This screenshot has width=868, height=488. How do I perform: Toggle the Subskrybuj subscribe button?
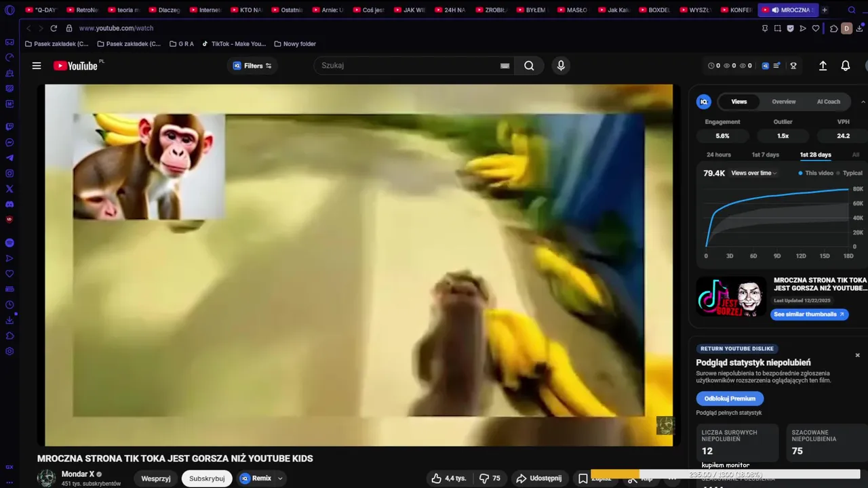point(207,479)
